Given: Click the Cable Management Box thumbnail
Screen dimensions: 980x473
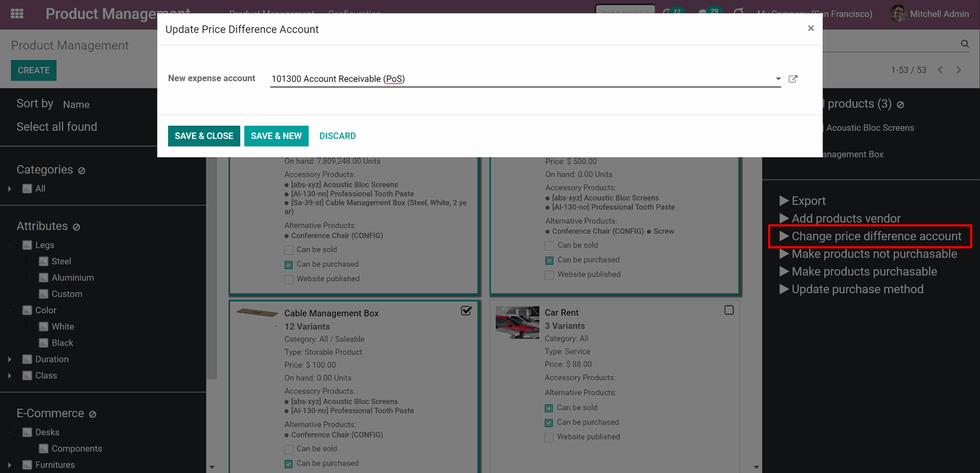Looking at the screenshot, I should coord(257,313).
